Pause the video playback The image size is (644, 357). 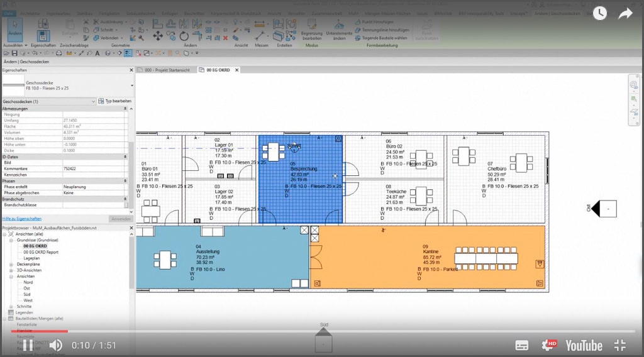(28, 345)
